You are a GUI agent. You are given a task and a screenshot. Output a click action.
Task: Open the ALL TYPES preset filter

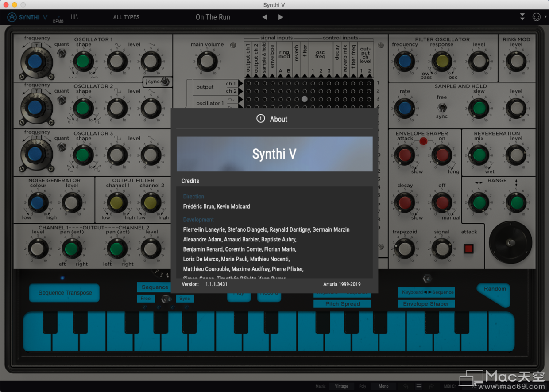[x=126, y=17]
